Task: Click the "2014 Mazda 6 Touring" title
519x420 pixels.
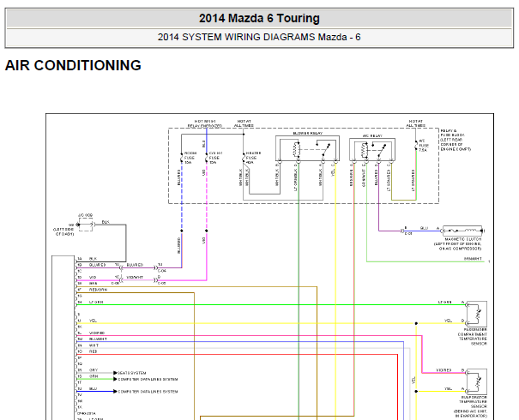Action: click(259, 18)
